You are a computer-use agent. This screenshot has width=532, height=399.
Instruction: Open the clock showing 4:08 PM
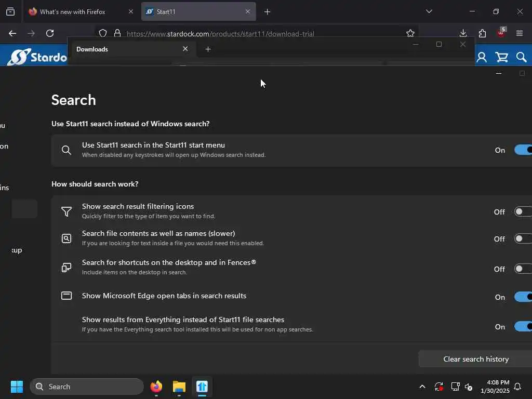(x=495, y=387)
